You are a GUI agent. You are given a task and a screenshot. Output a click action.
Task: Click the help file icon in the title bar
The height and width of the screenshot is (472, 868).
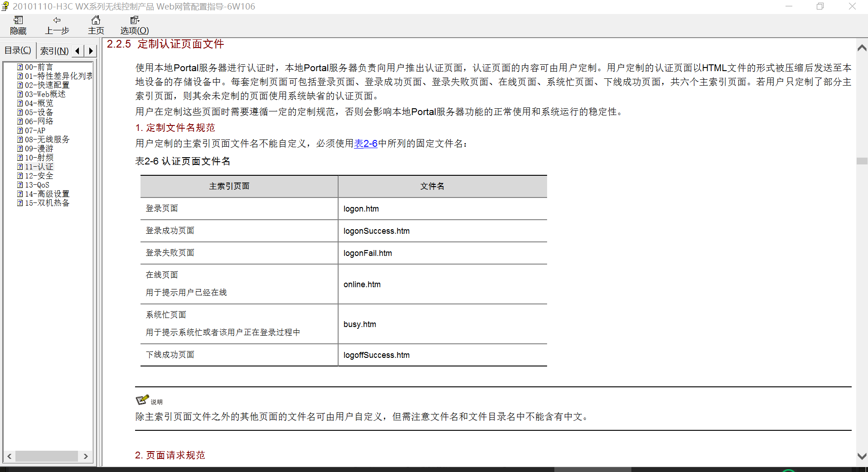coord(5,6)
